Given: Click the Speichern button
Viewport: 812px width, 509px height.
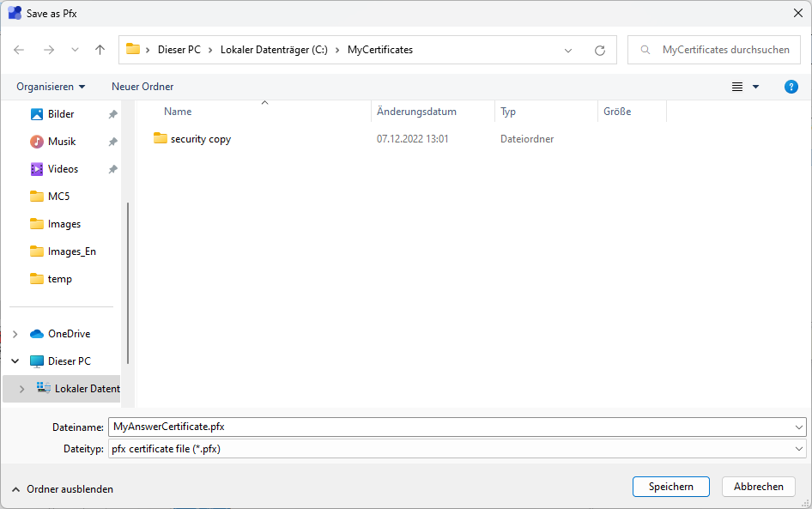Looking at the screenshot, I should click(670, 487).
